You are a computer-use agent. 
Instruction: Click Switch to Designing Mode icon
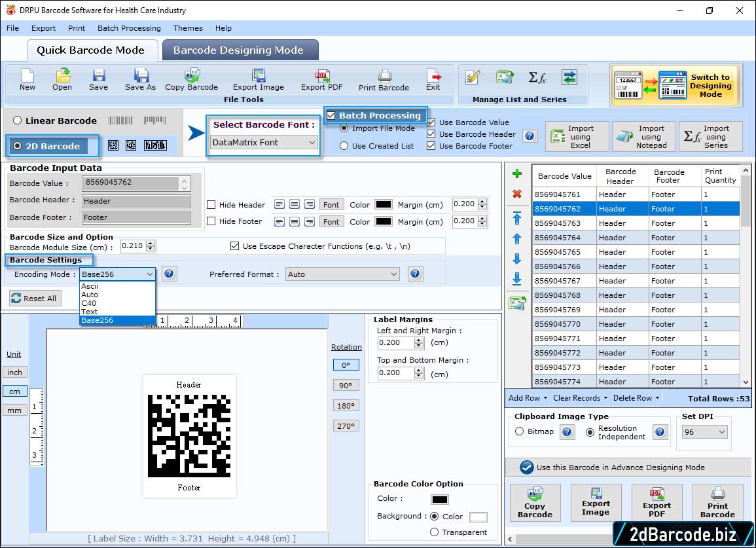(x=675, y=85)
